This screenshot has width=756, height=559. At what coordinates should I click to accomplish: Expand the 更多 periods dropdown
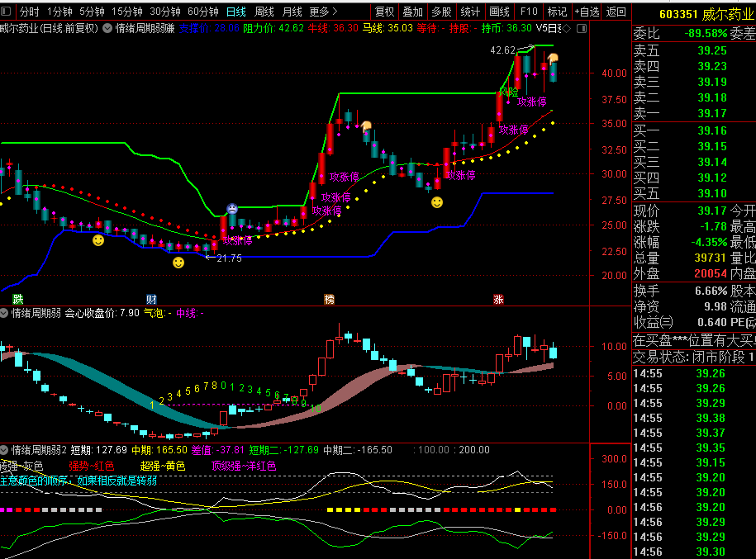tap(323, 12)
